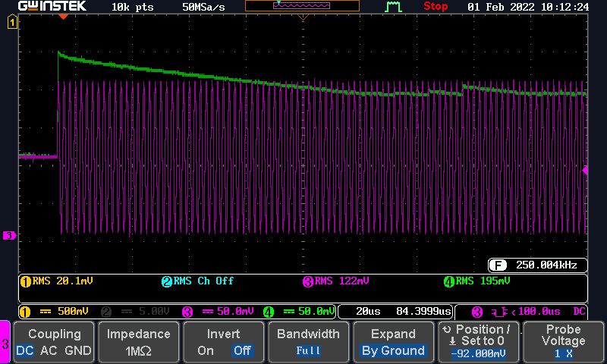Image resolution: width=607 pixels, height=364 pixels.
Task: Click the -92.000mV position value
Action: click(x=479, y=353)
